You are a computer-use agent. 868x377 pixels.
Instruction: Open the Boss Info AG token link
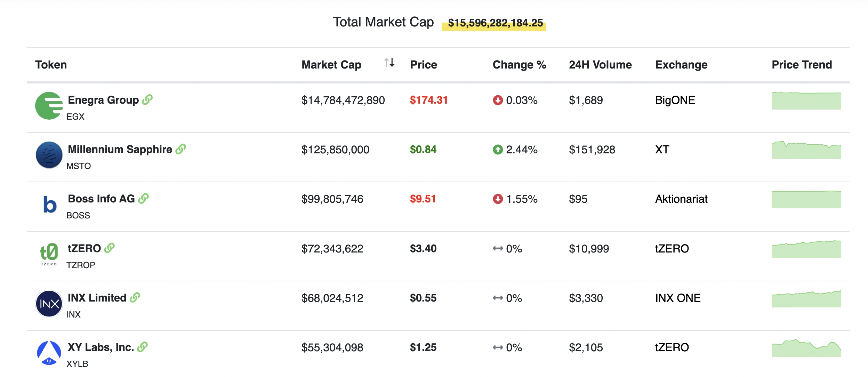[x=101, y=199]
